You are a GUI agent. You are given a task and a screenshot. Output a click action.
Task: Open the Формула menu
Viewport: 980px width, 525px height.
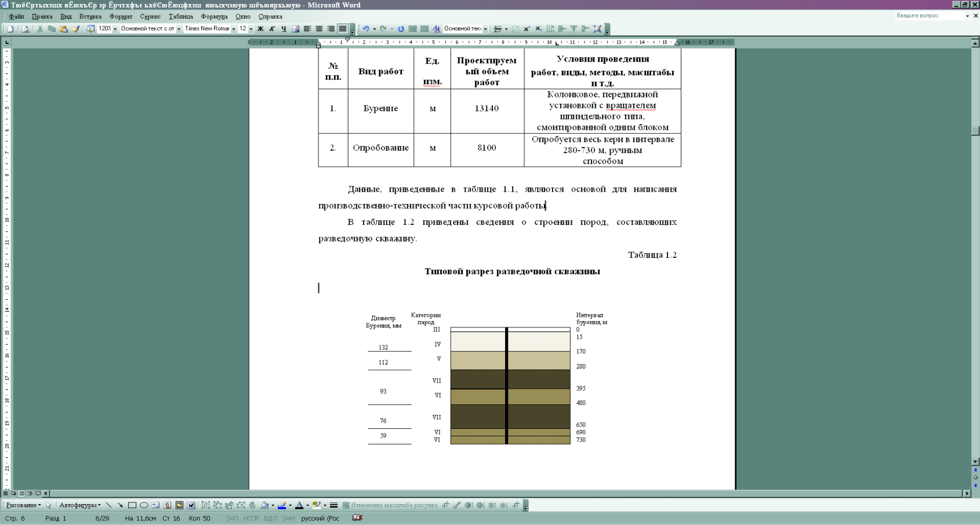click(x=214, y=16)
